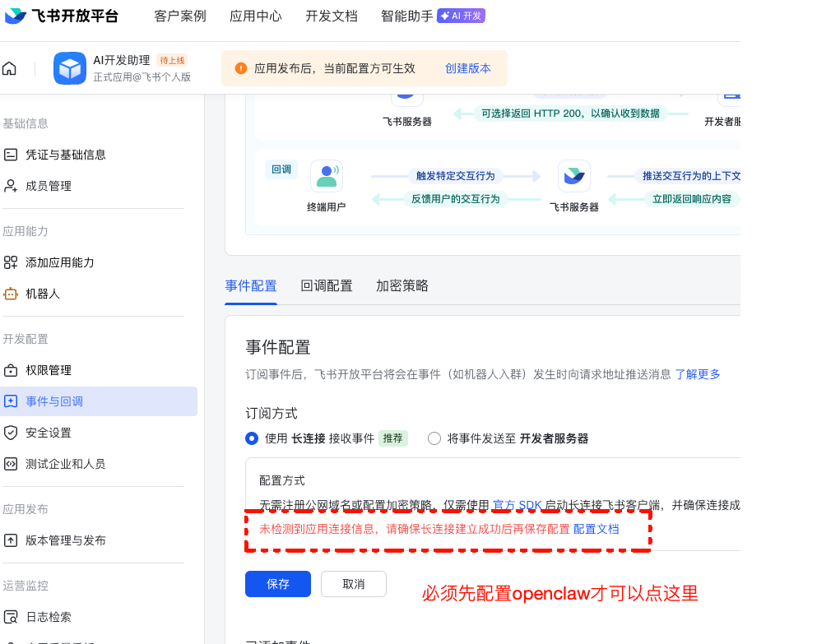Click the Feishu Open Platform logo
The height and width of the screenshot is (644, 817).
click(x=62, y=16)
